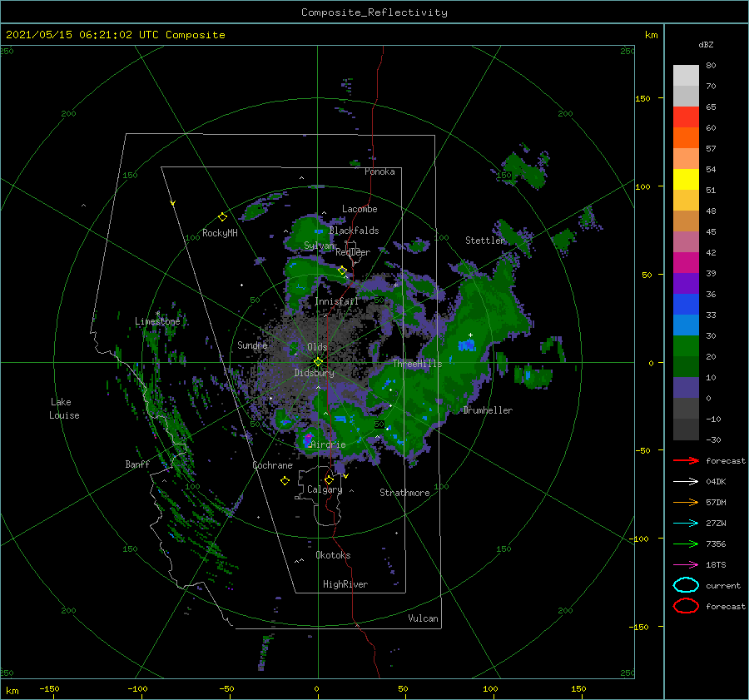Click the yellow 51 dBZ color swatch
Screen dimensions: 749x700
click(686, 180)
